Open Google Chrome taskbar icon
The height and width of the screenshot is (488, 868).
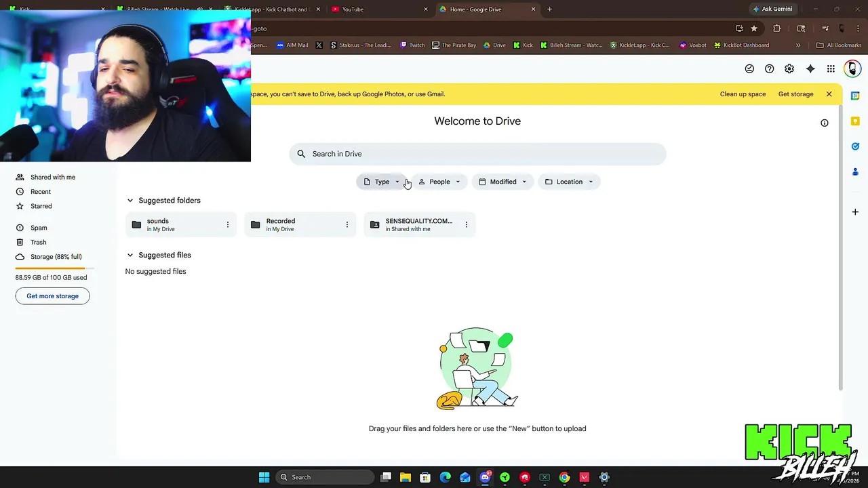coord(564,477)
